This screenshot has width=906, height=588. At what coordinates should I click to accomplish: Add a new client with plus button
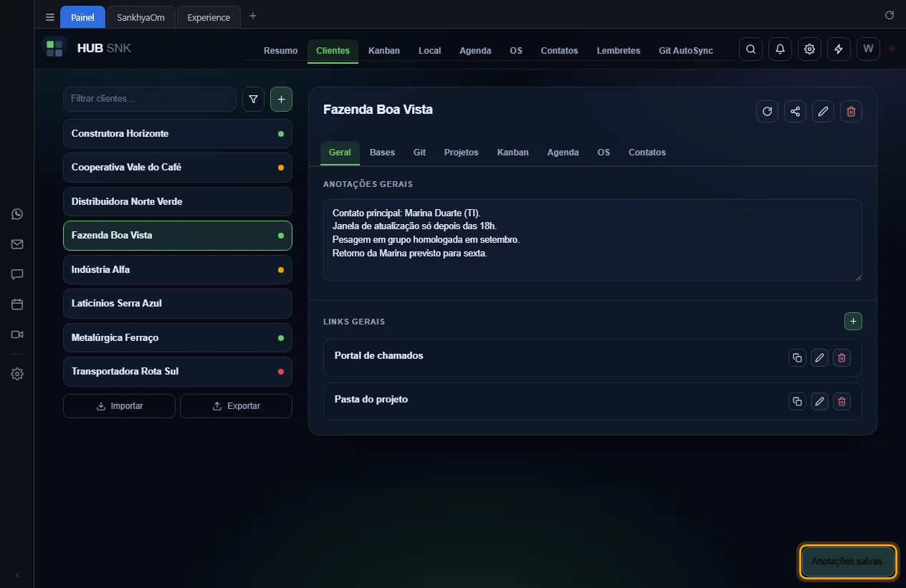[x=281, y=100]
